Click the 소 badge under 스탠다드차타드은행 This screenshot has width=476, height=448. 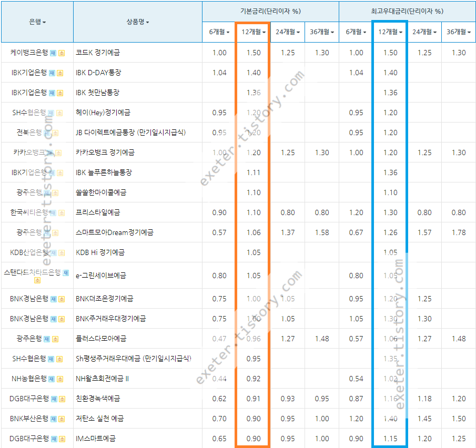[x=37, y=280]
